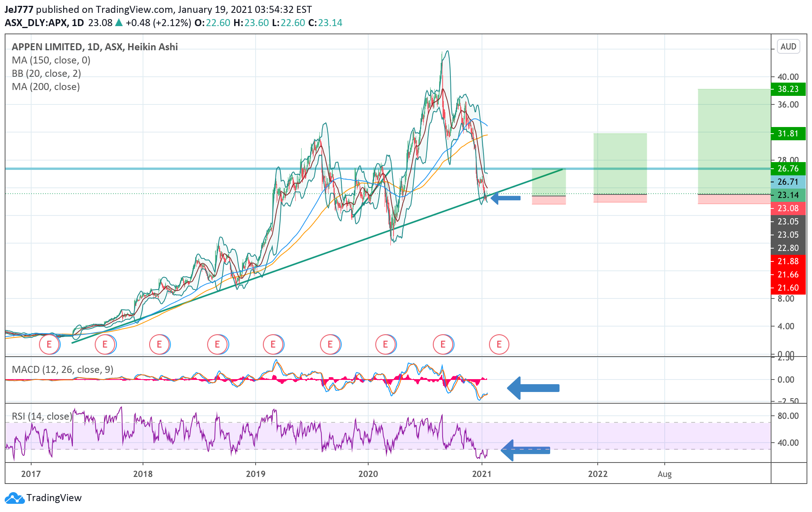Select the MA (200, close) indicator label
Screen dimensions: 812x512
tap(46, 87)
